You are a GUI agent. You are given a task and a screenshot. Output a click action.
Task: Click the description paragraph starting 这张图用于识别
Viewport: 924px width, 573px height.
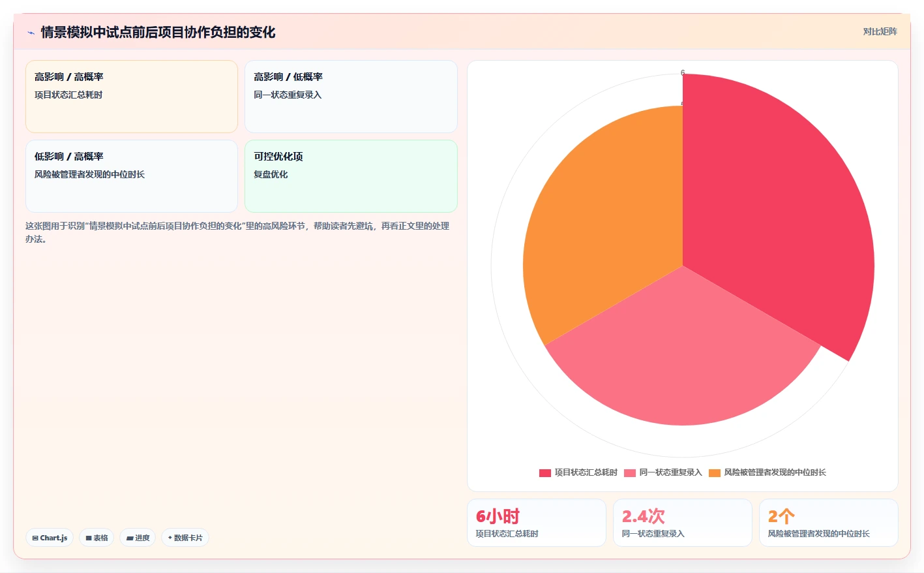tap(237, 232)
